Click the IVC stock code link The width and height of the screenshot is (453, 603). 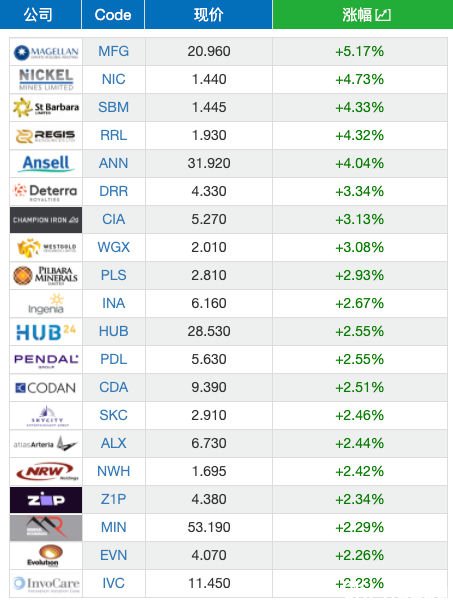click(x=113, y=583)
